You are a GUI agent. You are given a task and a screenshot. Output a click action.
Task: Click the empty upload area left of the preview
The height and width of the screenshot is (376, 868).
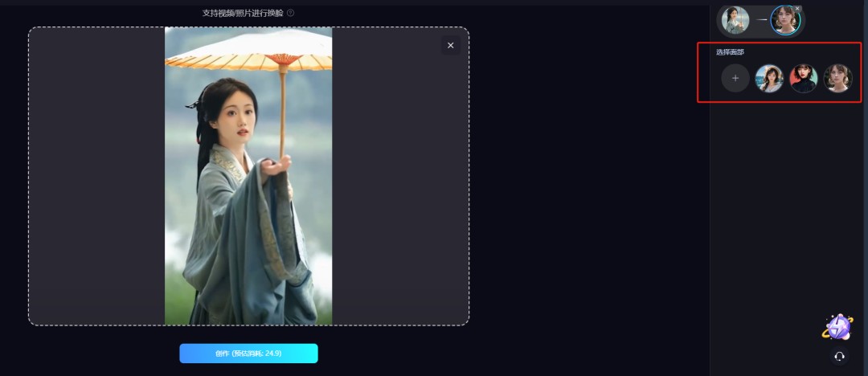[x=96, y=176]
